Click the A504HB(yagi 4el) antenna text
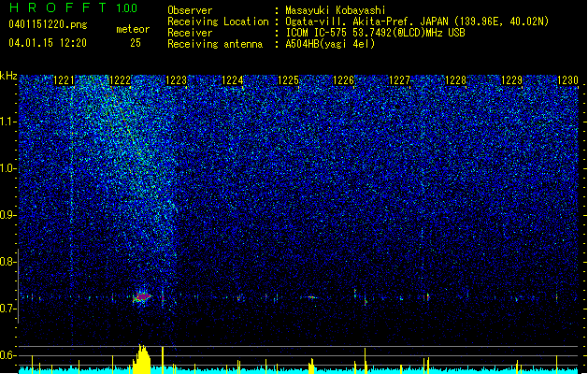588x374 pixels. 330,44
